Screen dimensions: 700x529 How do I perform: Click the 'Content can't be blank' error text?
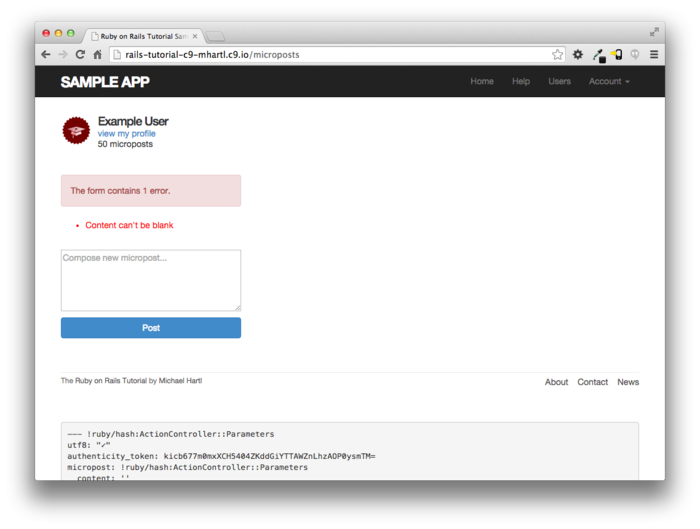[x=129, y=225]
